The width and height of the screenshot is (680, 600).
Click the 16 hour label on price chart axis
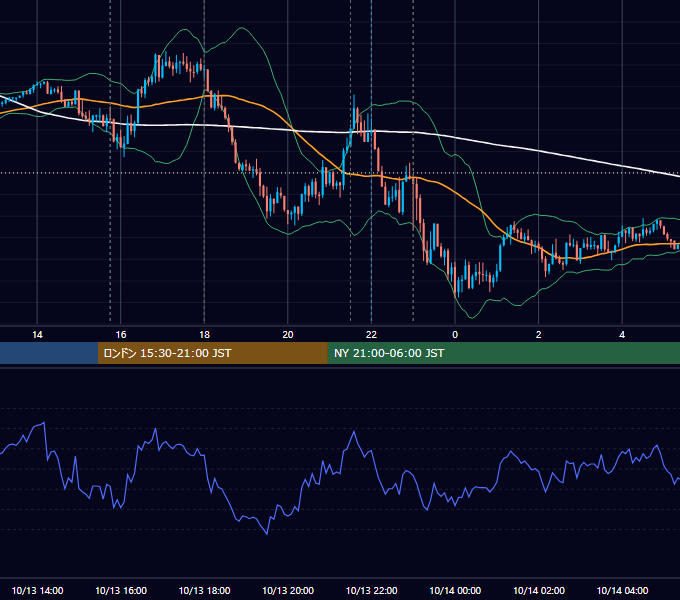pyautogui.click(x=121, y=335)
